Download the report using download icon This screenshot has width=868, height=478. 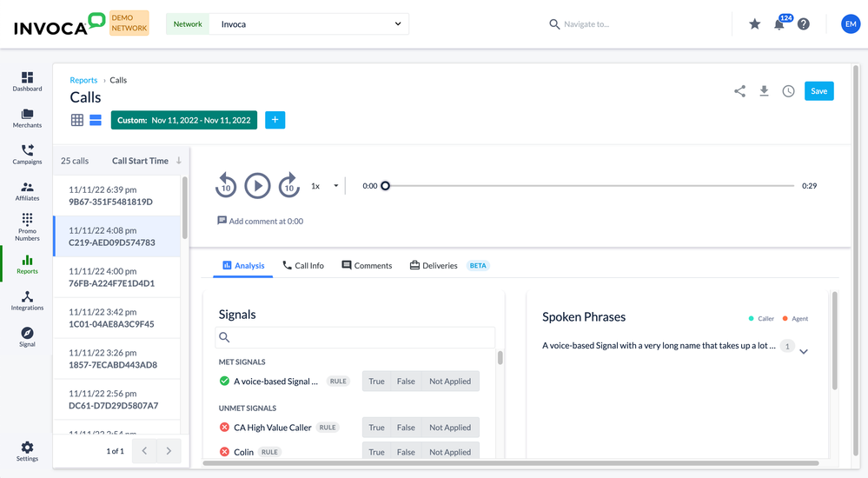[764, 91]
